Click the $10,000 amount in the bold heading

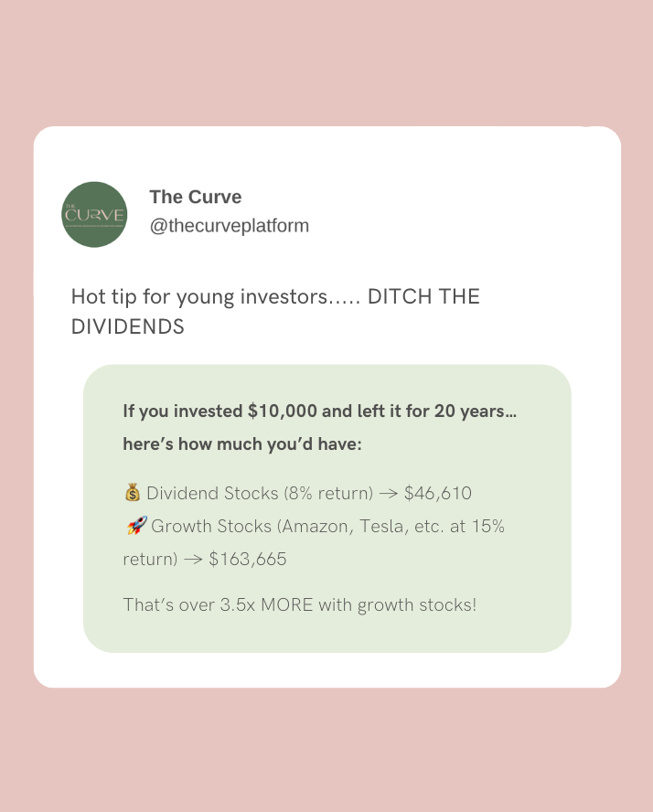(x=282, y=411)
